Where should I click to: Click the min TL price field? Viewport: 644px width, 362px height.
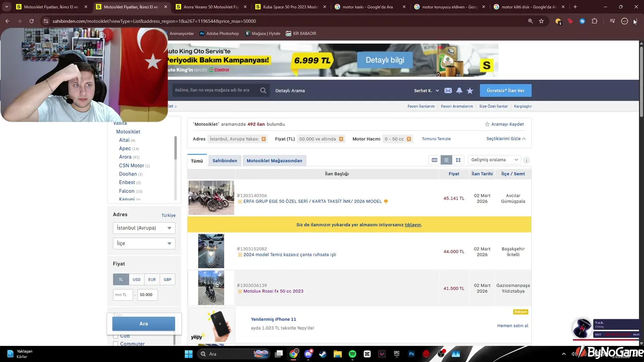(123, 295)
